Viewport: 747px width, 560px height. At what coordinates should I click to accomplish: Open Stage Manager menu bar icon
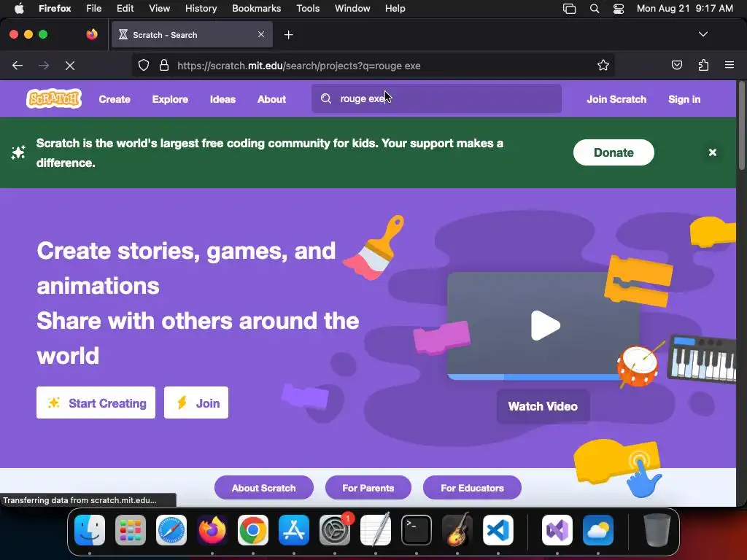pyautogui.click(x=569, y=9)
